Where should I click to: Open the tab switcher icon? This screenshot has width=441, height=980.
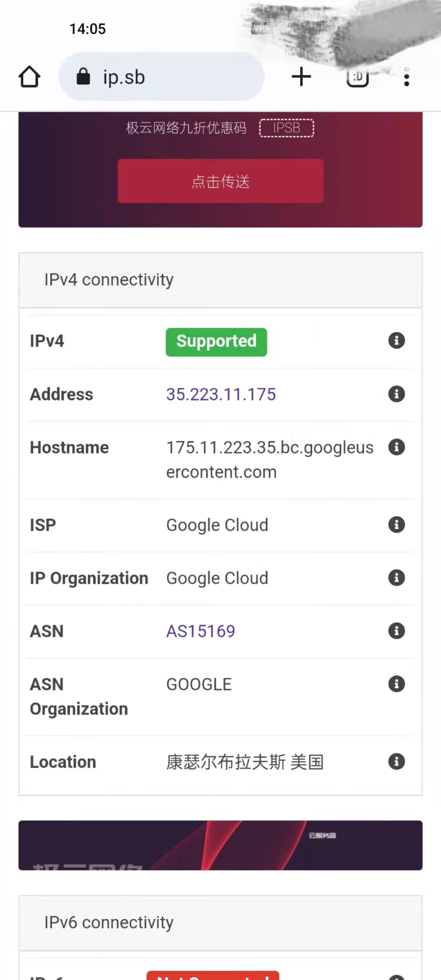coord(358,77)
